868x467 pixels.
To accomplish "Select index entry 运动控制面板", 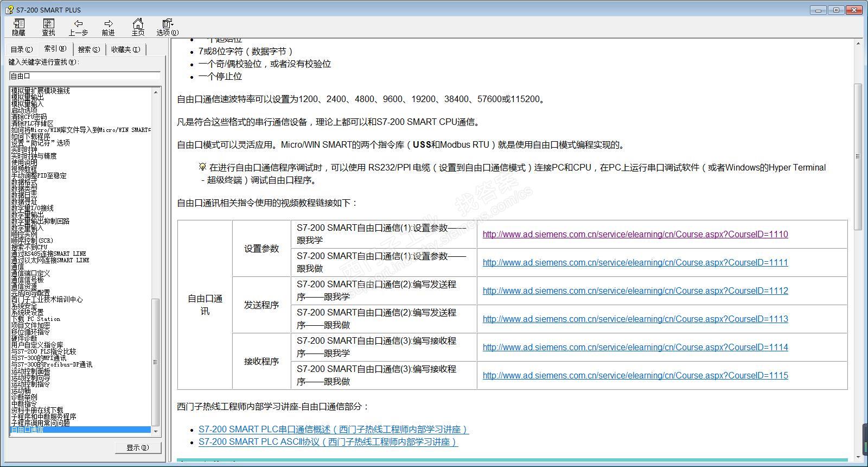I will [x=30, y=371].
